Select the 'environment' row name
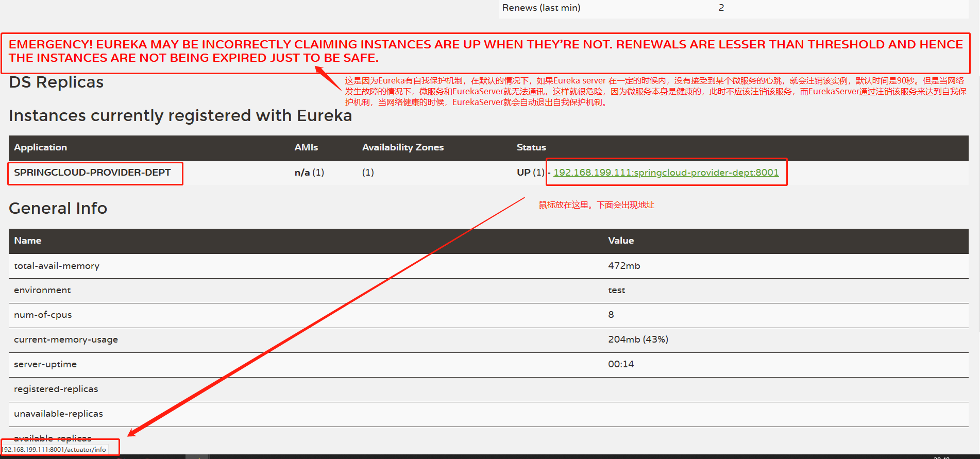Image resolution: width=980 pixels, height=459 pixels. click(x=42, y=290)
